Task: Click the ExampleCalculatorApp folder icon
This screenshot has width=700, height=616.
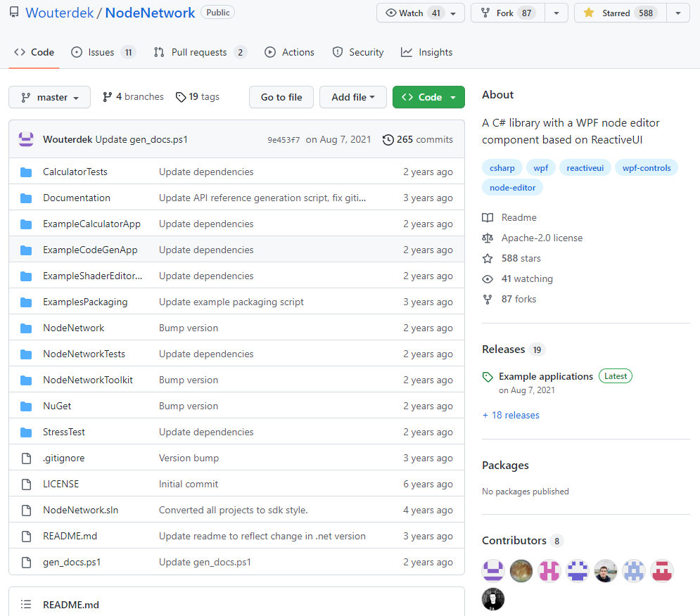Action: point(26,224)
